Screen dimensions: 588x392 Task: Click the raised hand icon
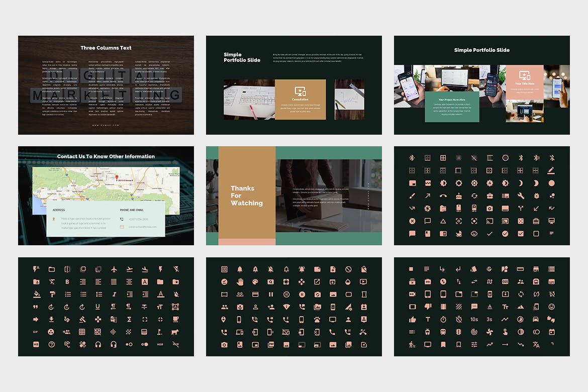(x=240, y=282)
